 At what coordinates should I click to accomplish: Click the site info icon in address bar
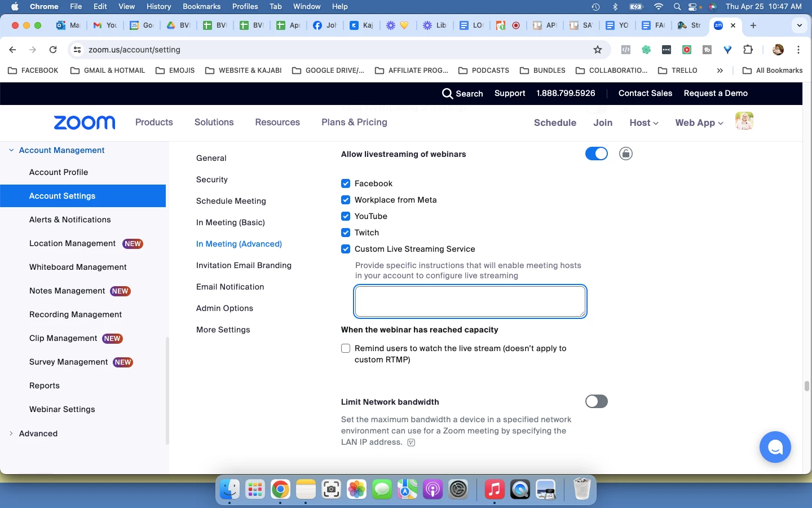click(x=78, y=50)
